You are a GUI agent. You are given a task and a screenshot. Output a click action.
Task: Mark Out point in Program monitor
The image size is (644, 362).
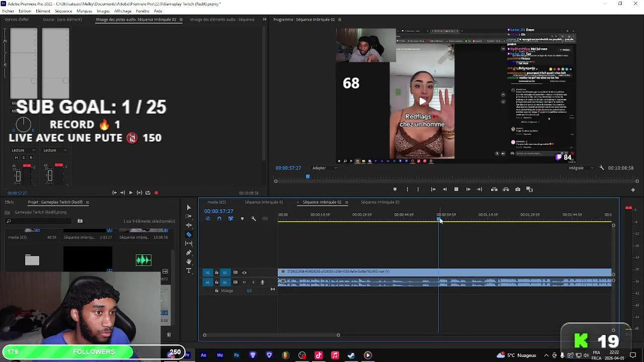419,190
